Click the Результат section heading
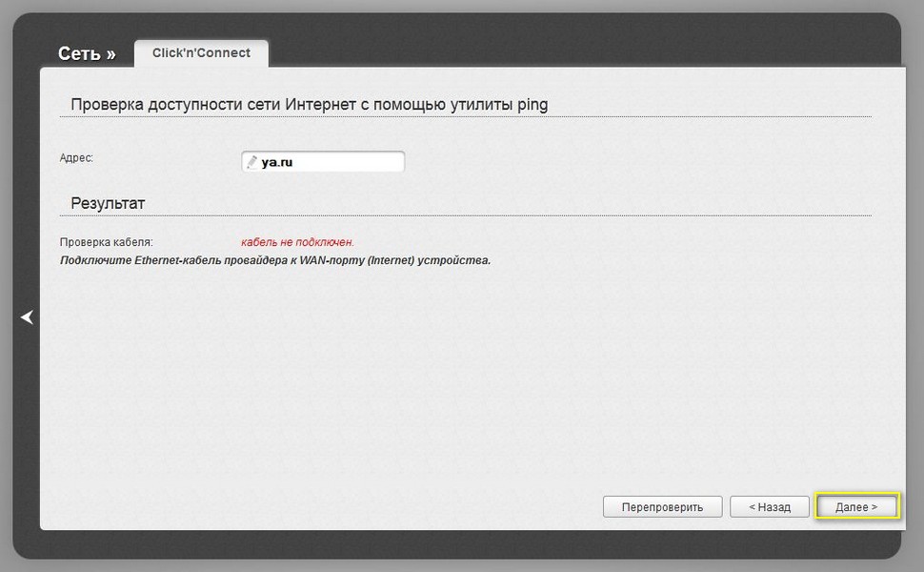 click(x=108, y=203)
